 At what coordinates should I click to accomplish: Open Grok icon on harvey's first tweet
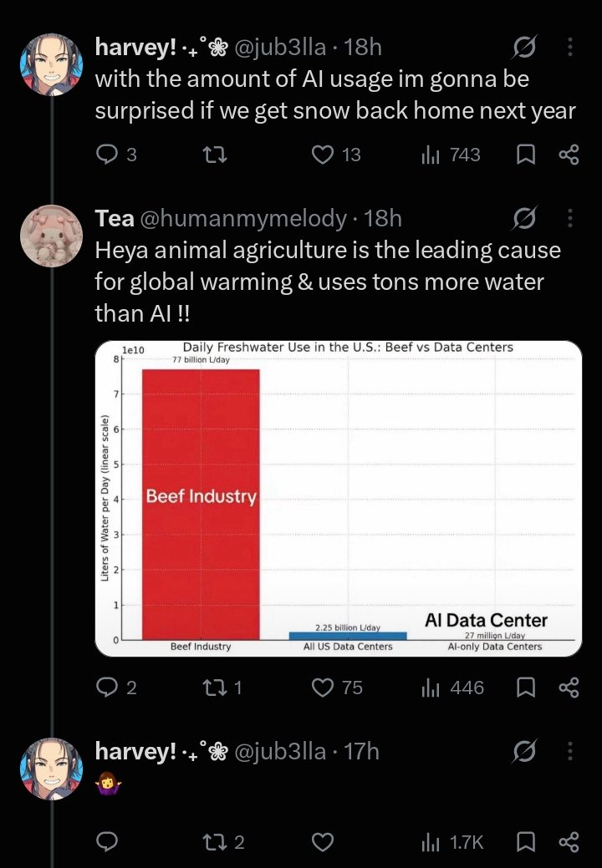[524, 48]
